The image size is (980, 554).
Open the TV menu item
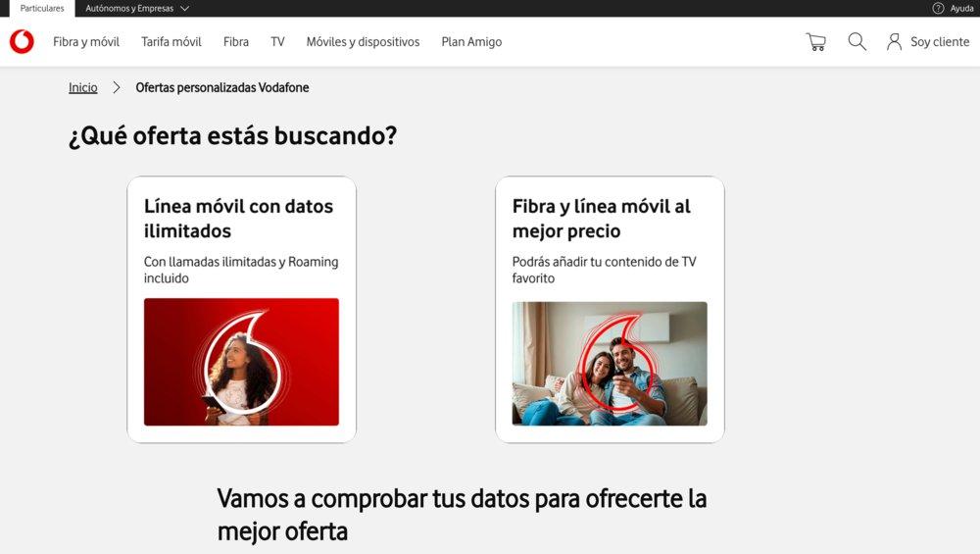(x=277, y=42)
